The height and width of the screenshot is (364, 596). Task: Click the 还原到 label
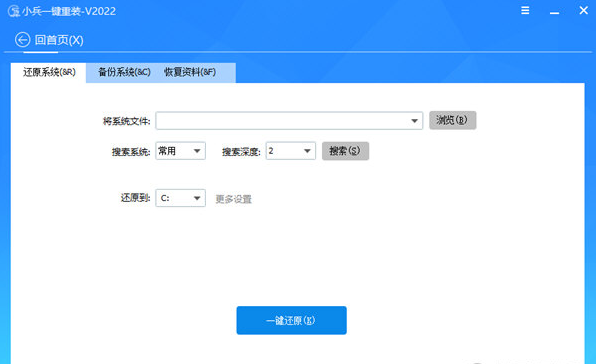click(x=136, y=198)
